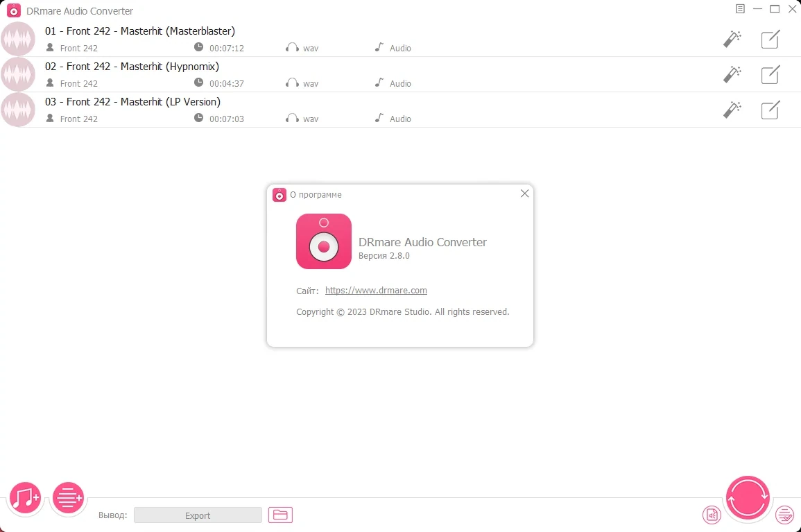The height and width of the screenshot is (532, 801).
Task: Minimize the DRmare Audio Converter window
Action: (757, 9)
